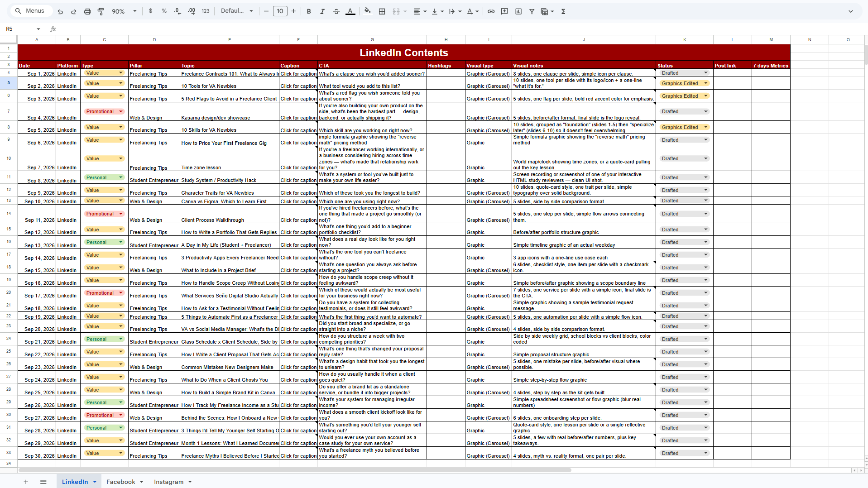
Task: Open filter views menu
Action: 547,11
